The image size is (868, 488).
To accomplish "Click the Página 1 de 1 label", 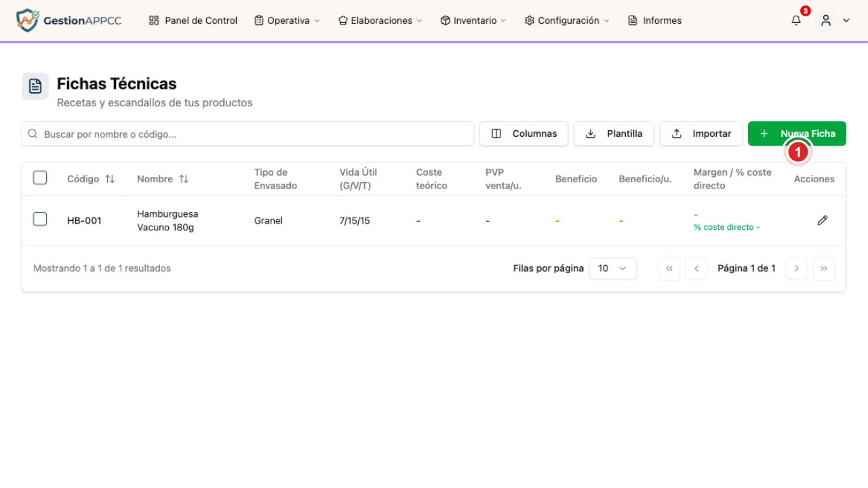I will tap(747, 268).
